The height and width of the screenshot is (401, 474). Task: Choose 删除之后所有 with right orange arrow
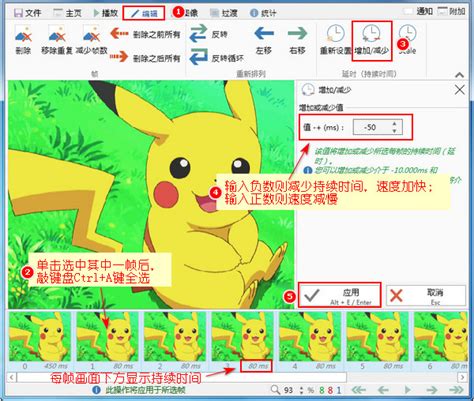click(145, 58)
